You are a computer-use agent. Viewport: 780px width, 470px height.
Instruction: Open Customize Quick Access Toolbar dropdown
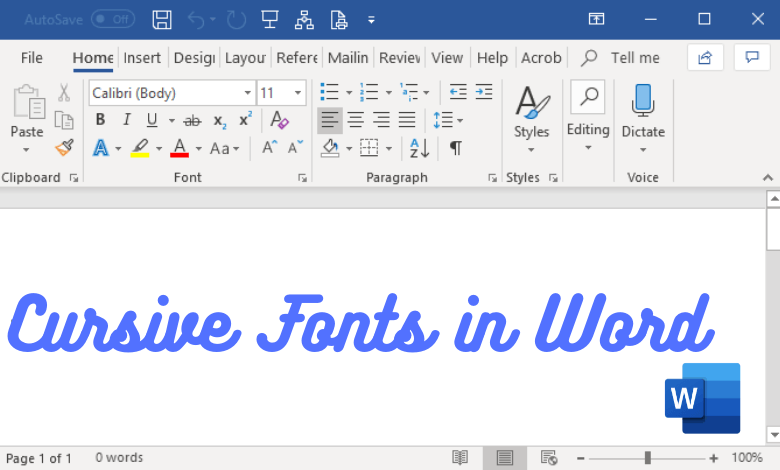(x=371, y=20)
